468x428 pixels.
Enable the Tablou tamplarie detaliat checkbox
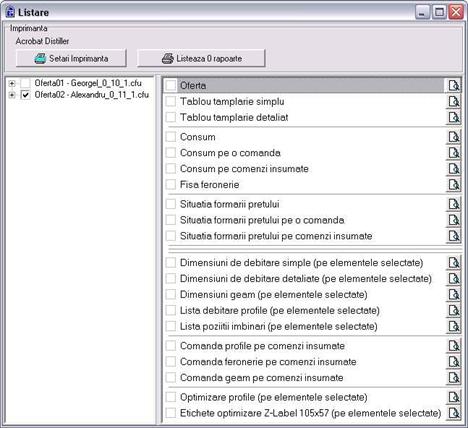[x=171, y=117]
